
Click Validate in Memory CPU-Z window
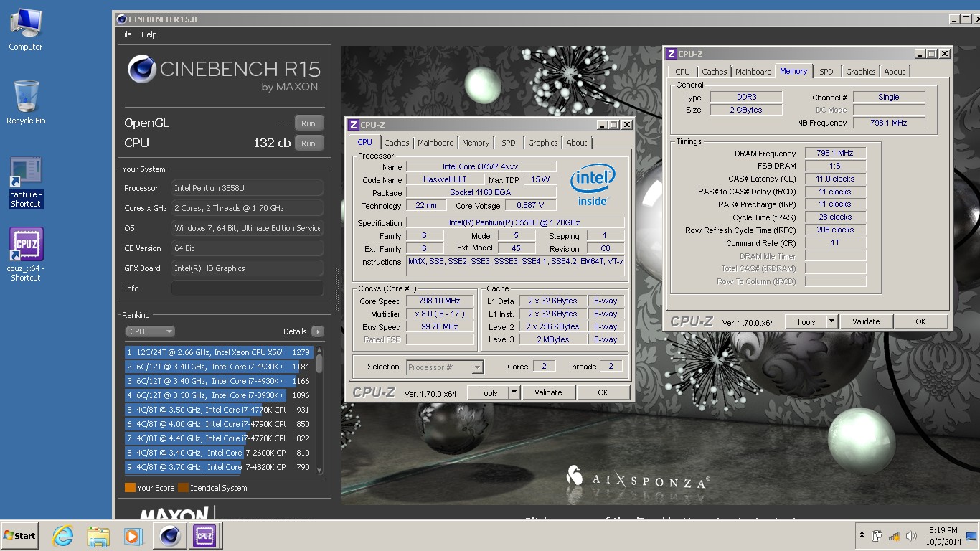[x=866, y=321]
